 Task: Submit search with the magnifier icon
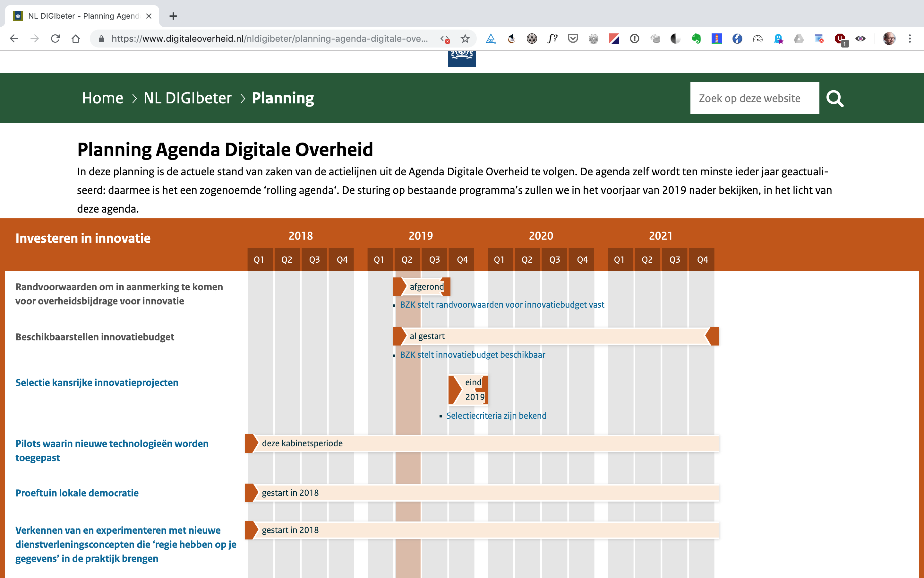click(x=835, y=98)
